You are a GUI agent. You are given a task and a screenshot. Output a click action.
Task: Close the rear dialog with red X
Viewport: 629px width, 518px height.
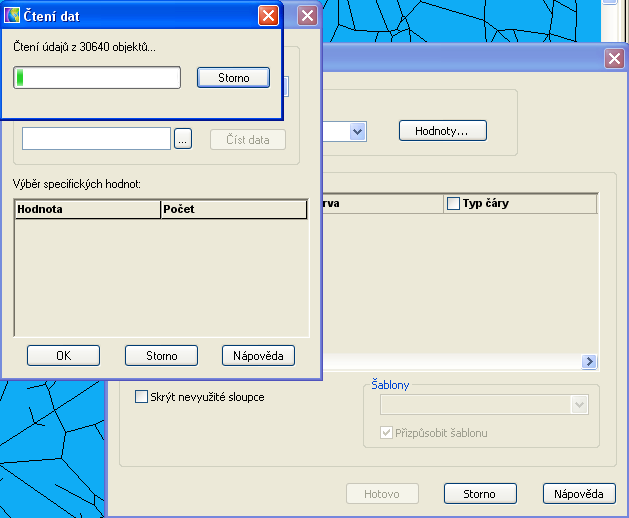[614, 59]
